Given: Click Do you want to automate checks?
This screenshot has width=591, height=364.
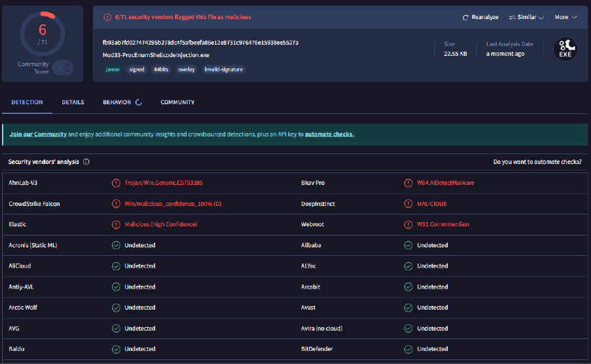Looking at the screenshot, I should coord(536,162).
